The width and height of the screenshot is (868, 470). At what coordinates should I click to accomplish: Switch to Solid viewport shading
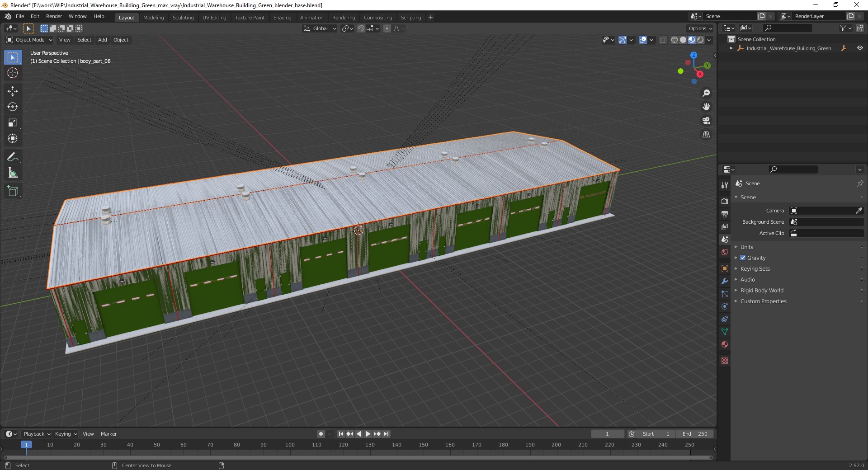point(683,40)
